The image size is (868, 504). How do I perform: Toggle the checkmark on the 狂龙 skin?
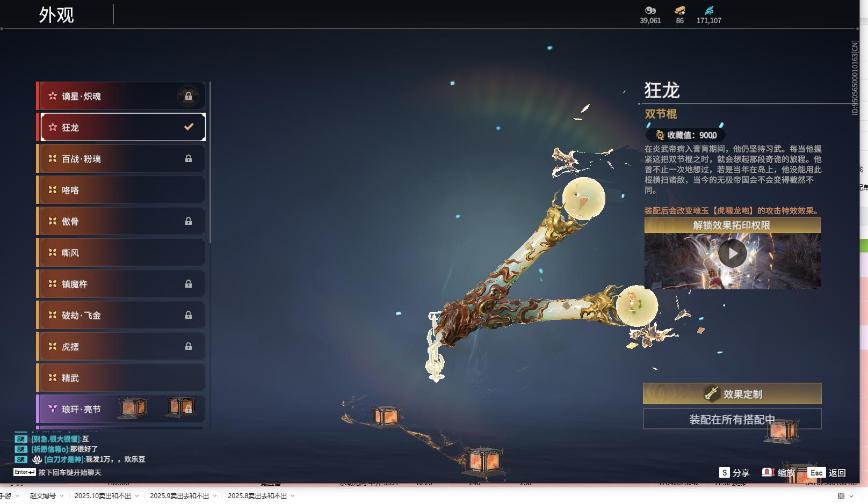click(187, 127)
